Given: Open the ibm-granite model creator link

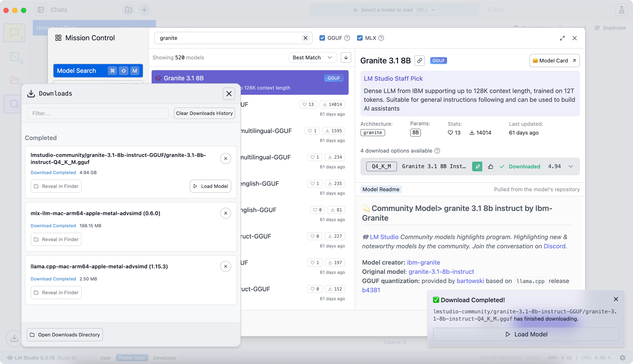Looking at the screenshot, I should tap(423, 262).
